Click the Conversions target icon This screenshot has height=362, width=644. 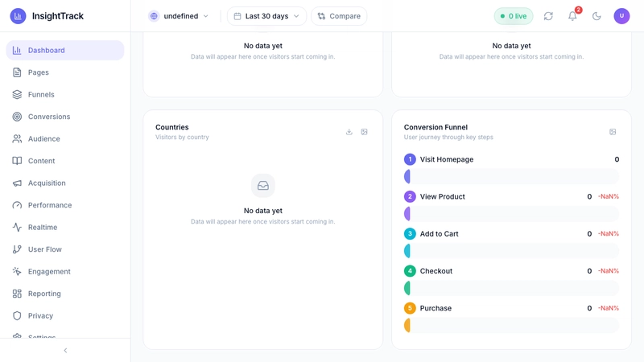pos(17,117)
